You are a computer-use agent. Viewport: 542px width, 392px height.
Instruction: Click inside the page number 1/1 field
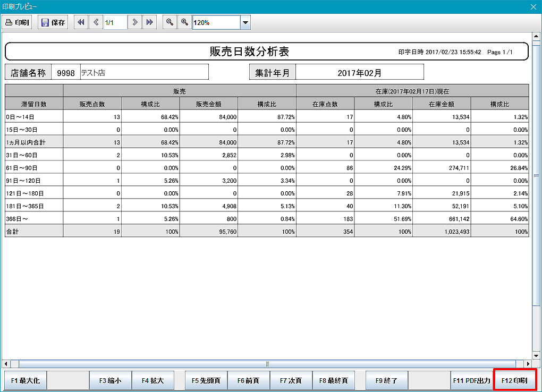115,22
